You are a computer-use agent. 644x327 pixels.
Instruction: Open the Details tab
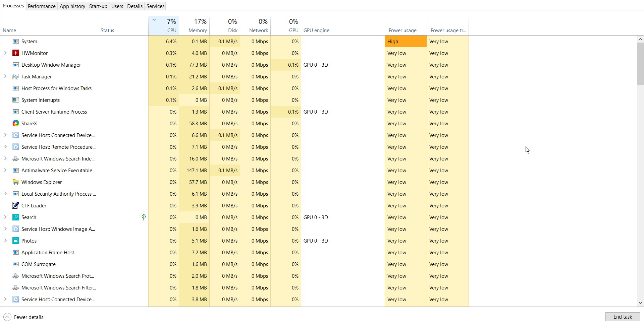click(135, 6)
